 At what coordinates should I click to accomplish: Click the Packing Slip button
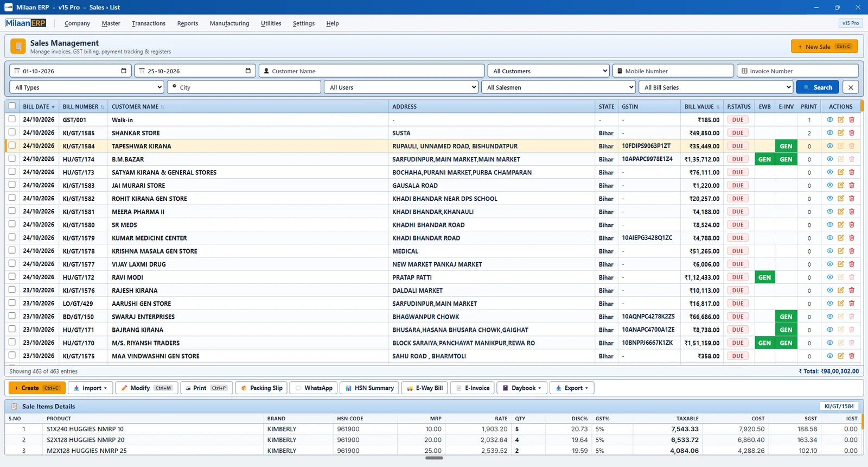pyautogui.click(x=261, y=388)
